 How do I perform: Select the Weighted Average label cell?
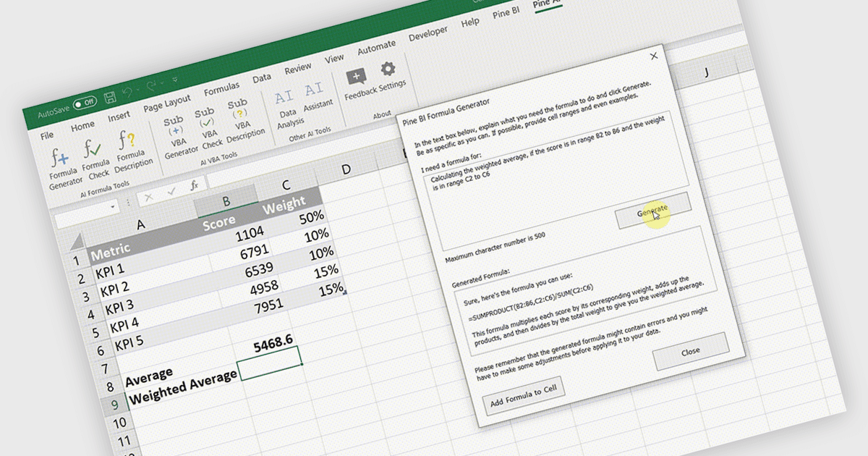[183, 384]
